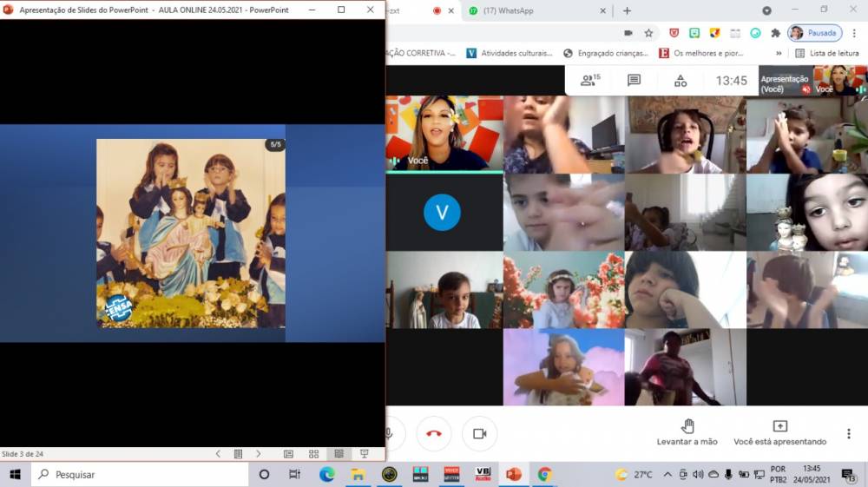This screenshot has width=868, height=487.
Task: Switch to Slide Sorter view in PowerPoint
Action: click(x=313, y=454)
